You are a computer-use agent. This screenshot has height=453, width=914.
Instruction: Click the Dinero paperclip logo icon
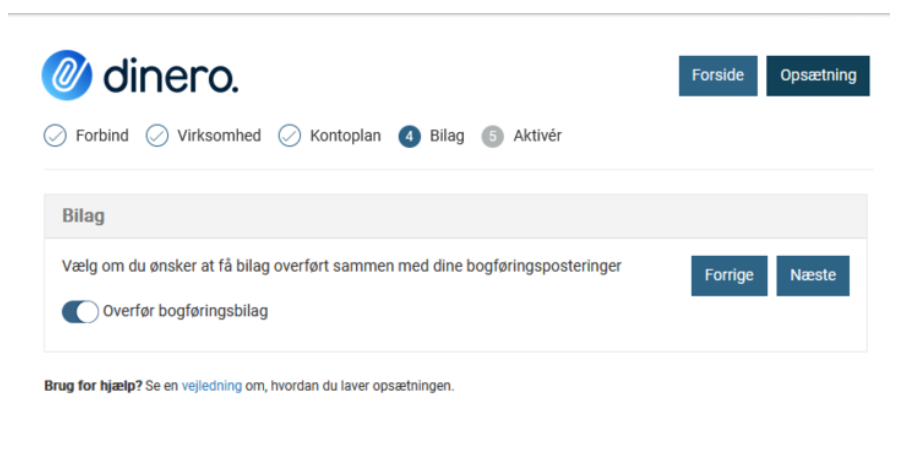tap(67, 76)
